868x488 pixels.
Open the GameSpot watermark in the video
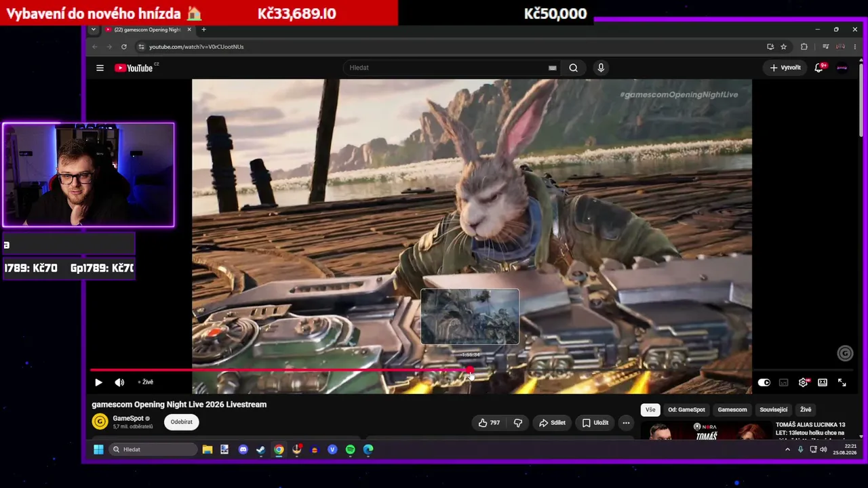(845, 353)
